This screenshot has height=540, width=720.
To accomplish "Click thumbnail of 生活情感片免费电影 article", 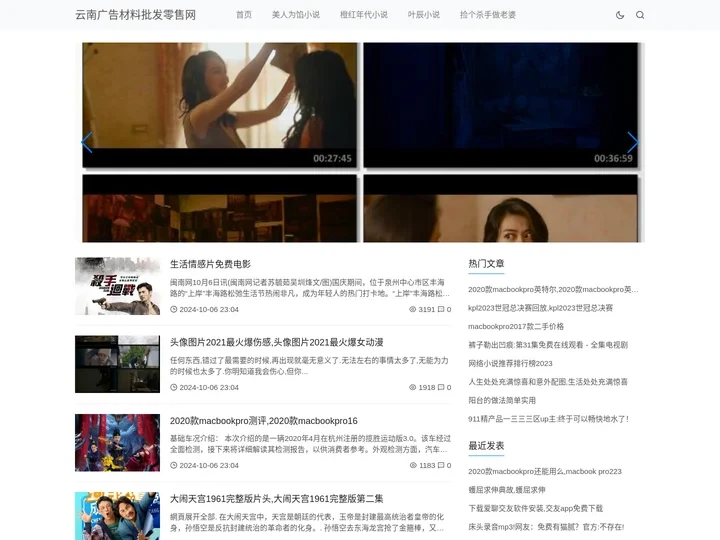I will coord(118,286).
